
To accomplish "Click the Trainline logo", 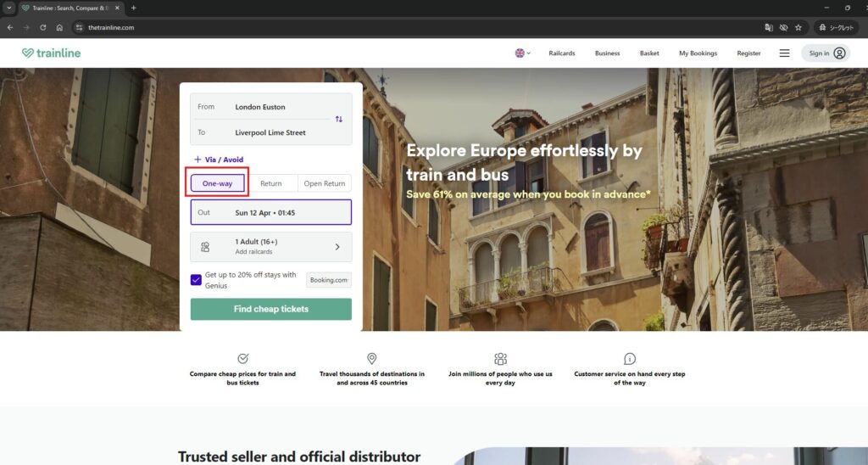I will [x=52, y=53].
